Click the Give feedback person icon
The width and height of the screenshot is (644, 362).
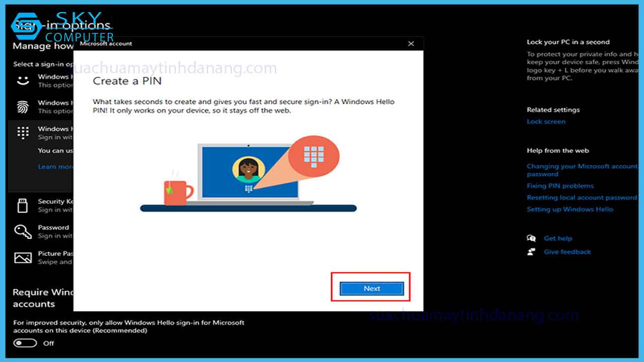[x=531, y=251]
